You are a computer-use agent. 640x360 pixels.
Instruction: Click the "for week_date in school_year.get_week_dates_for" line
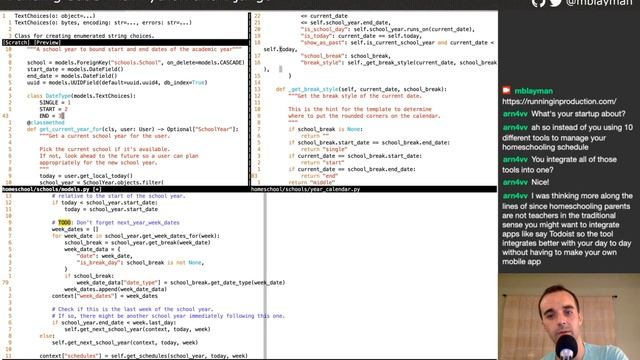tap(136, 236)
